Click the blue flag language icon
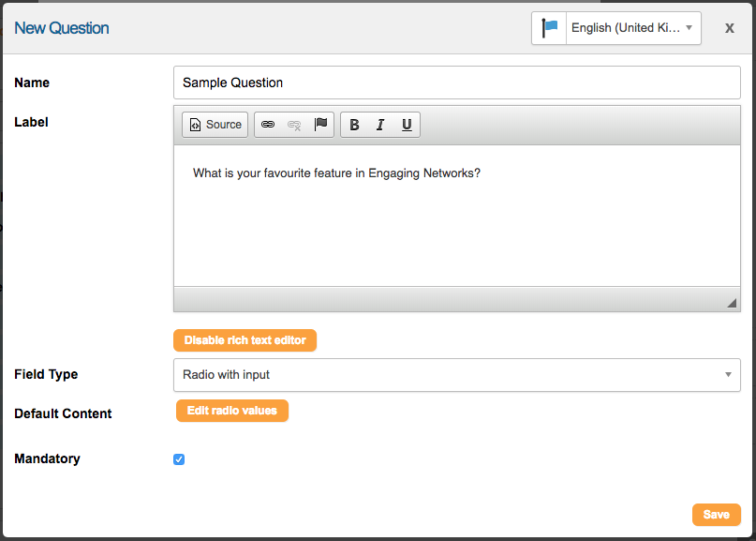 pos(549,28)
